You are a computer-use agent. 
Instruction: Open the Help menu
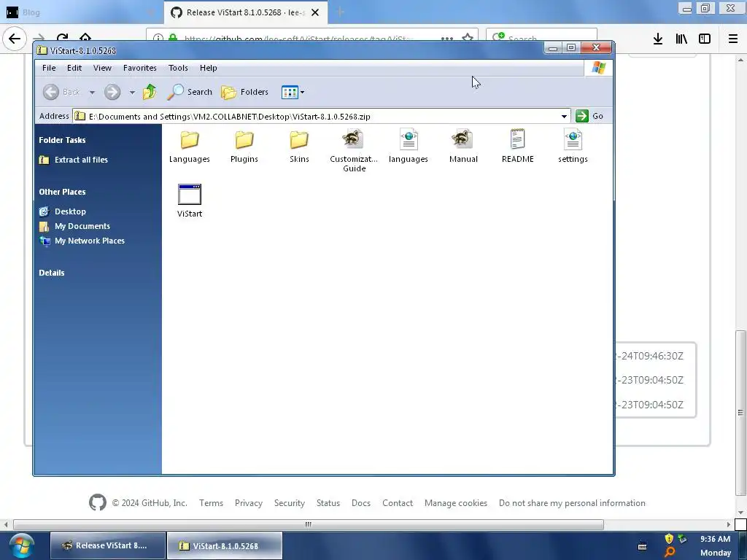tap(208, 68)
